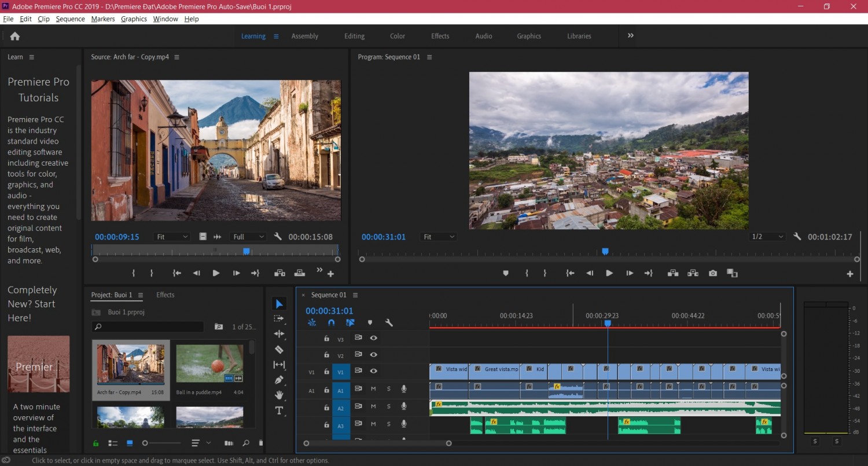Click Export Frame camera icon in Program monitor
The height and width of the screenshot is (466, 868).
click(x=713, y=273)
